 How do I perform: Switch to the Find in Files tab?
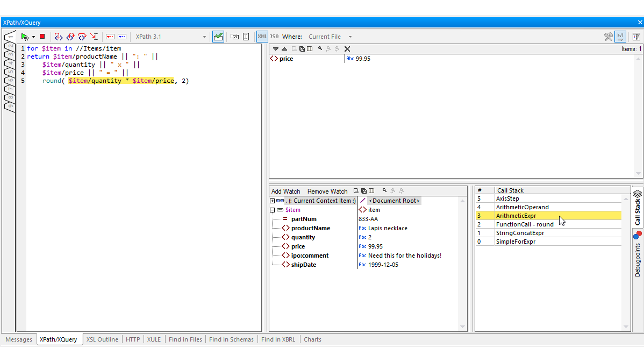(x=185, y=339)
